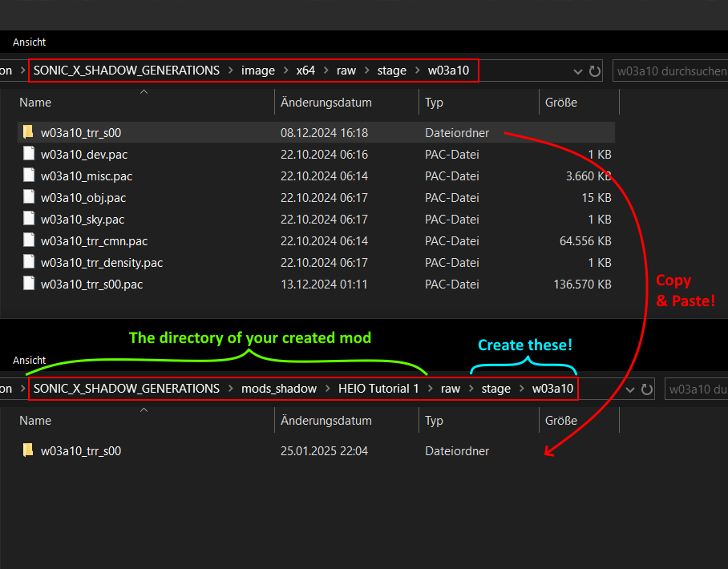Select w03a10_obj.pac file icon
The width and height of the screenshot is (728, 569).
pos(29,197)
